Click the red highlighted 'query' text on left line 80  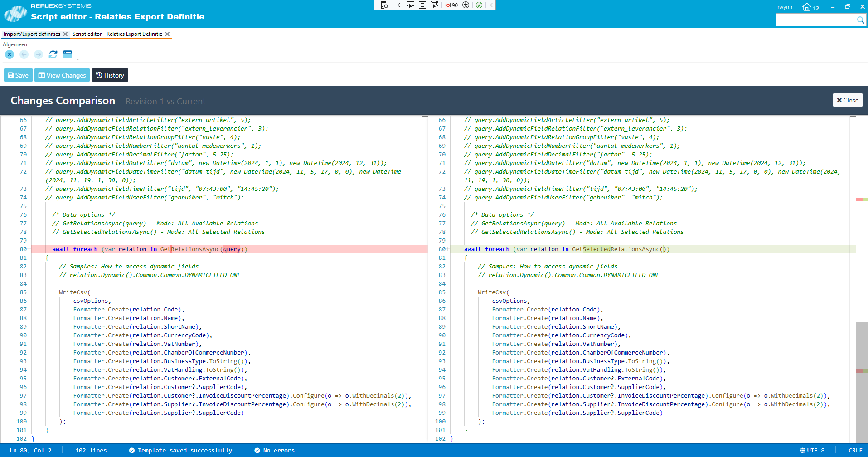(232, 249)
